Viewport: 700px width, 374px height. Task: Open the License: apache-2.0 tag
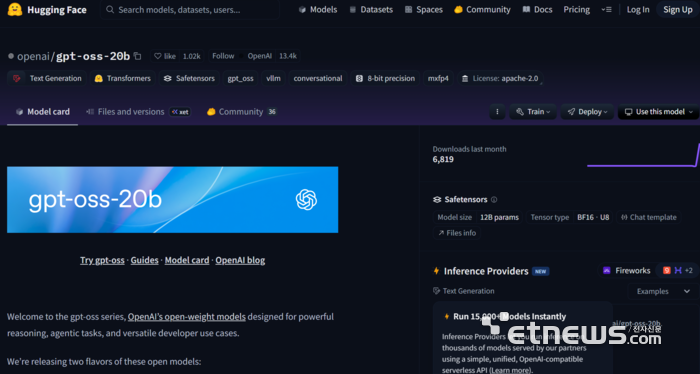500,79
